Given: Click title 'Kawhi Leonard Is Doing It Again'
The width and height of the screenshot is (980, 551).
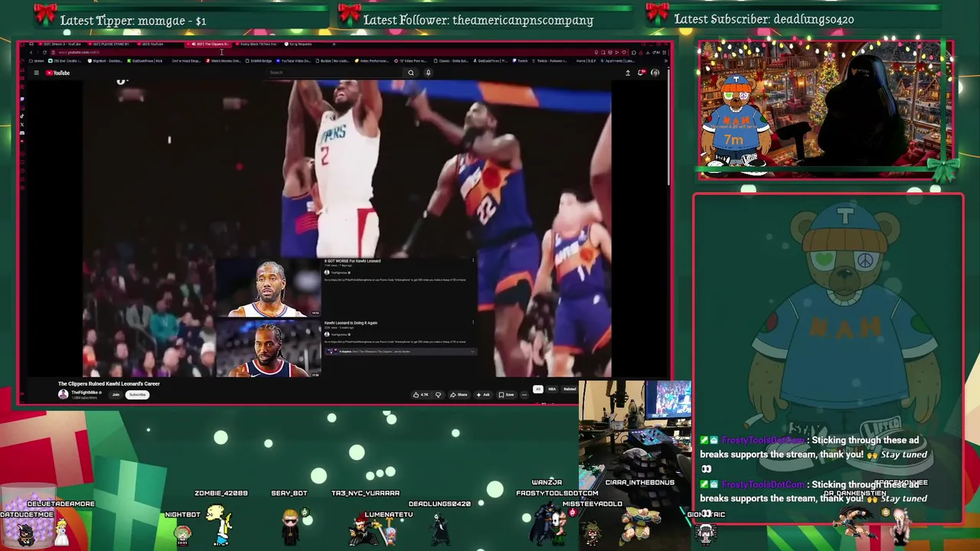Looking at the screenshot, I should (x=351, y=323).
